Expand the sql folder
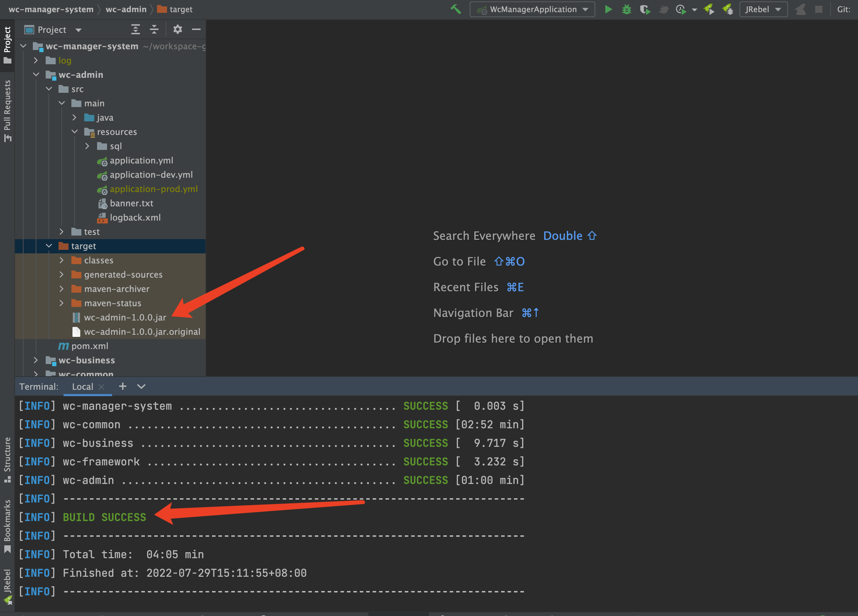 87,146
